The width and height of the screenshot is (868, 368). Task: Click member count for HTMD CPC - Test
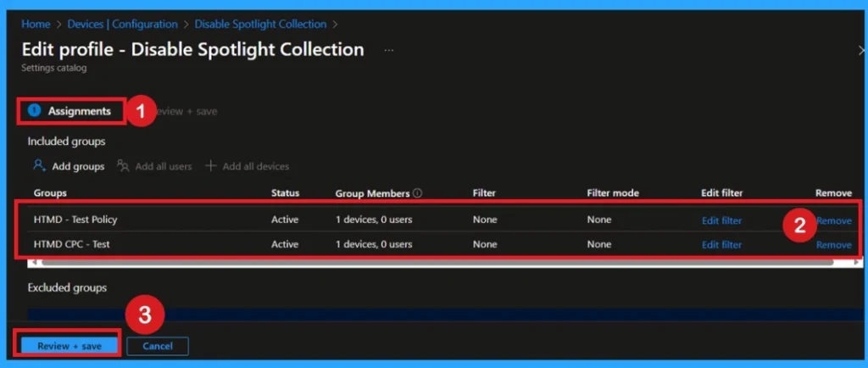pos(374,244)
